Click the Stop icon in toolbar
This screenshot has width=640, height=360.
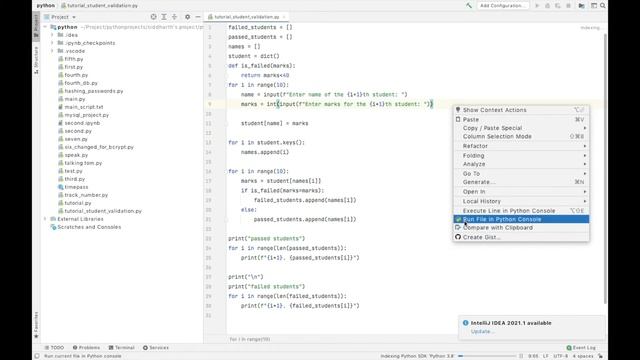[x=568, y=6]
